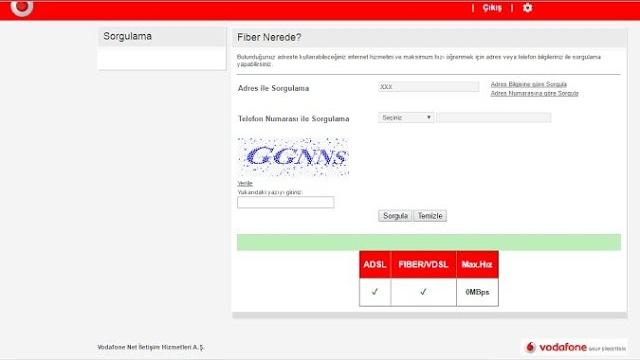The image size is (640, 360).
Task: Click the ADSL column header
Action: (x=375, y=264)
